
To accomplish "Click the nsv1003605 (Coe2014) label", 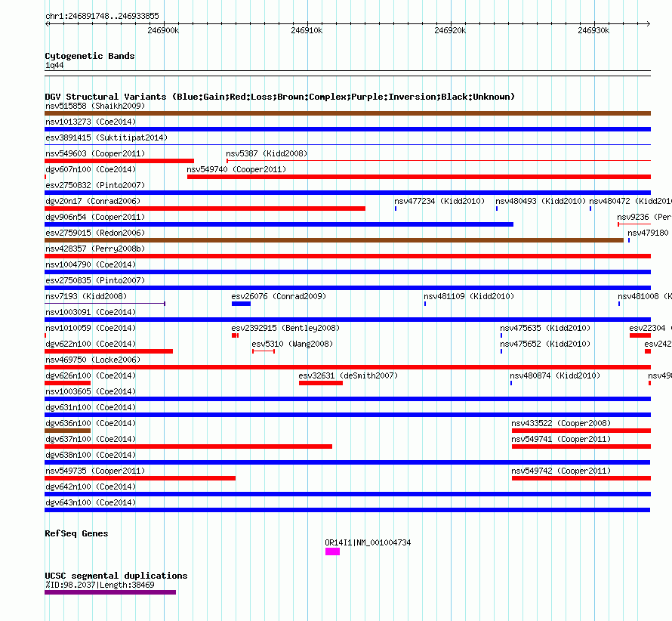I will (x=91, y=391).
